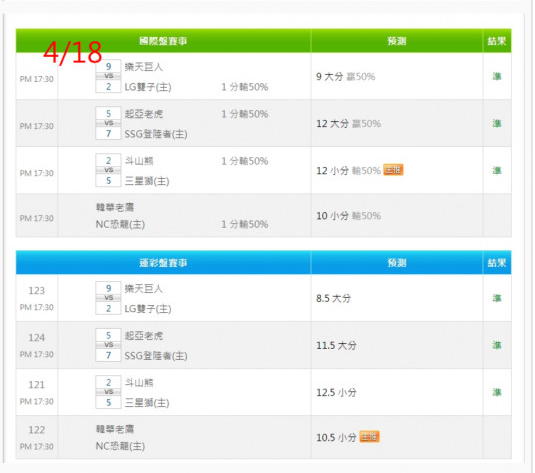535x473 pixels.
Task: Select LG雙子(主) in game 123 row
Action: (x=148, y=309)
